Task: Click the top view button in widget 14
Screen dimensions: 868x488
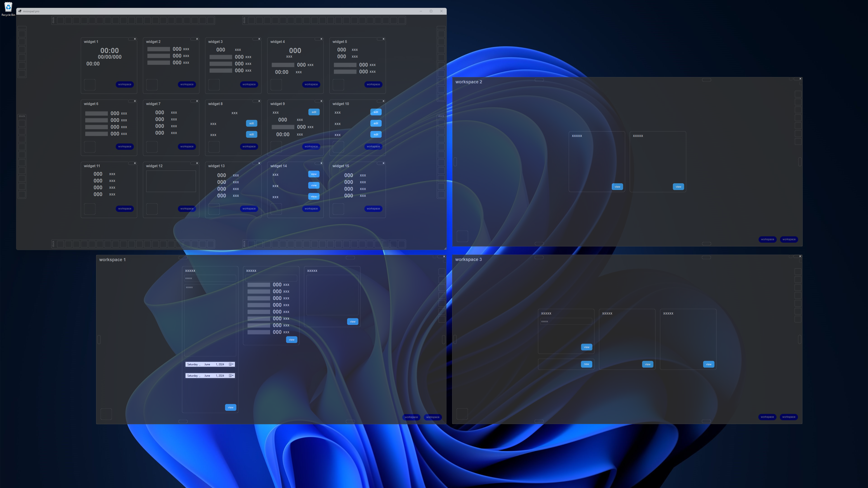Action: [x=314, y=174]
